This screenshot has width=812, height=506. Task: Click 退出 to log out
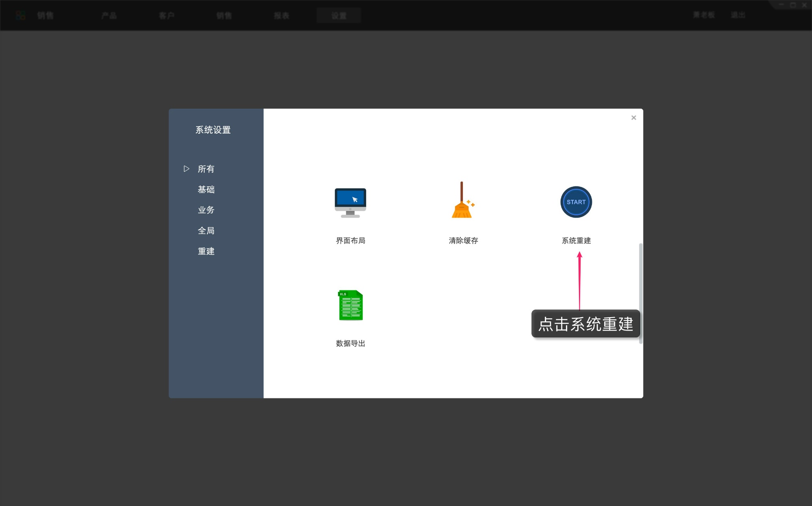pos(739,15)
